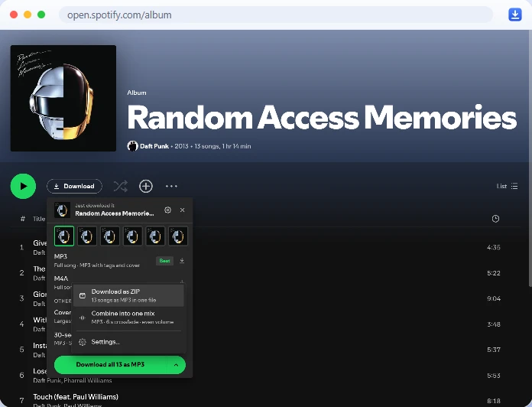
Task: Click the clock duration column header
Action: tap(495, 219)
